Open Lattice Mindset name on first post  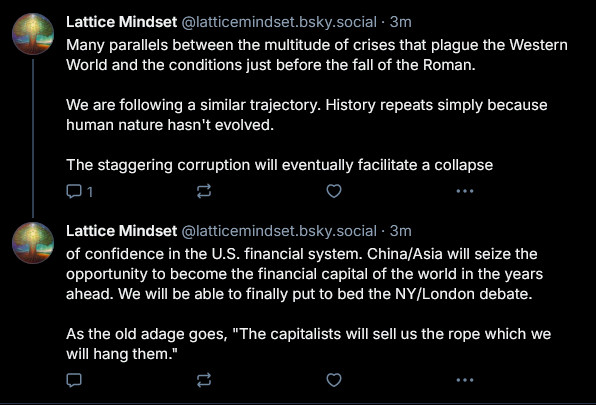point(122,22)
